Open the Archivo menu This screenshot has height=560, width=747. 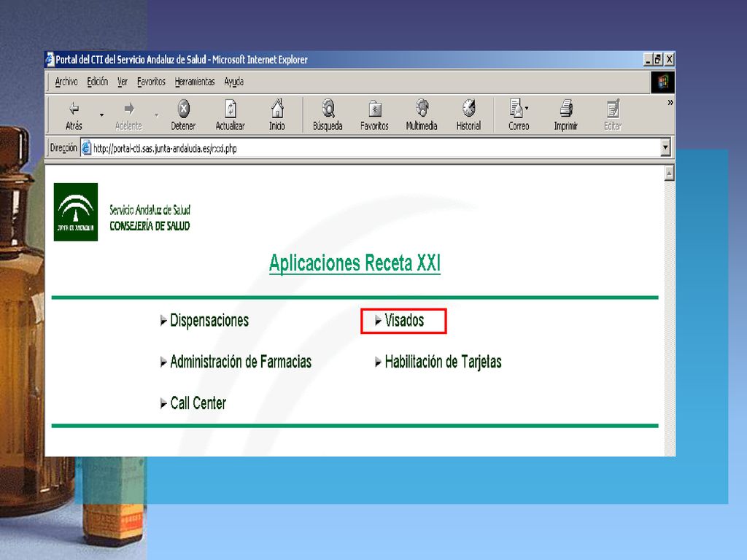(66, 82)
